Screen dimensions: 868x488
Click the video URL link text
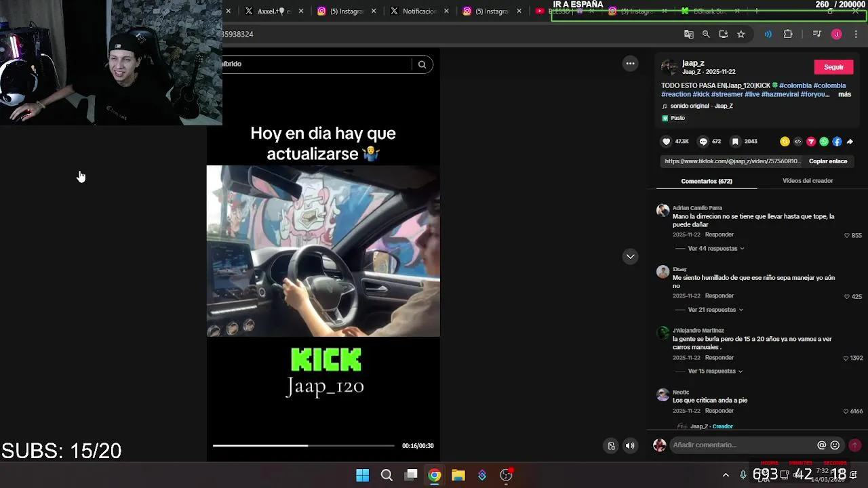click(x=732, y=161)
